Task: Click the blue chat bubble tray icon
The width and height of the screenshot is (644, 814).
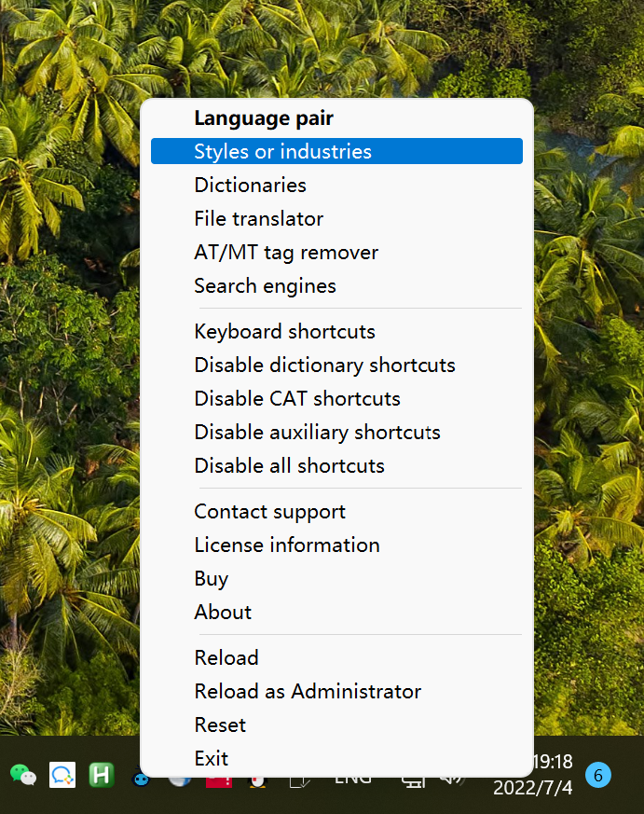Action: 62,774
